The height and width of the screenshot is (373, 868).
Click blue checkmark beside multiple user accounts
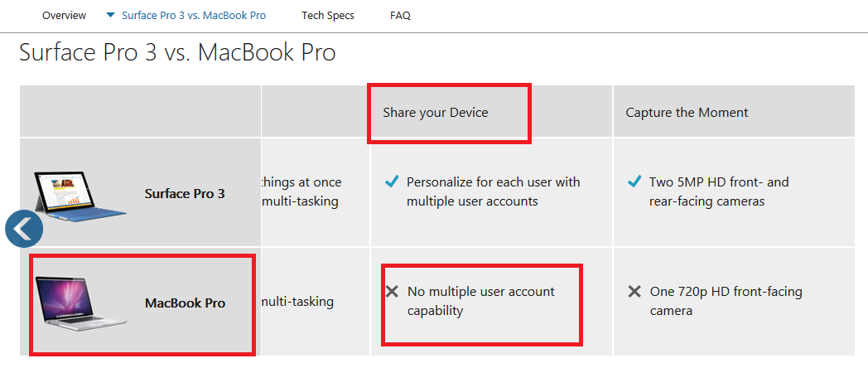392,182
